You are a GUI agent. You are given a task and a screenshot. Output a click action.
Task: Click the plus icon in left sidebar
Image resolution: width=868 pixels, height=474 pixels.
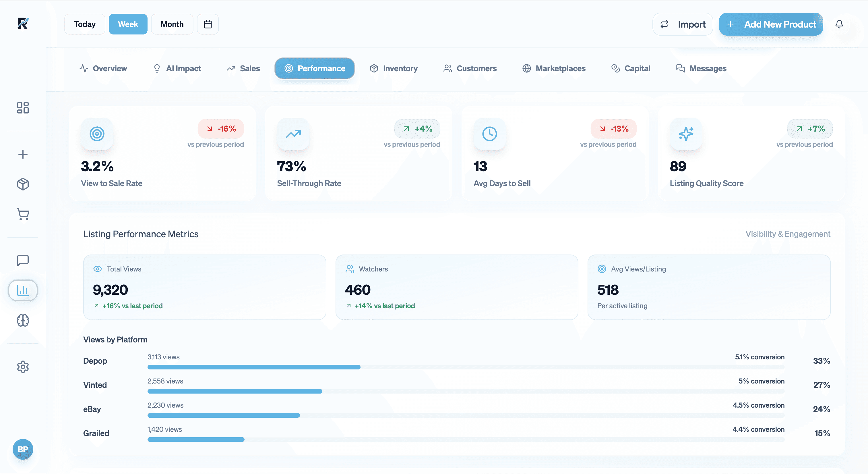[23, 154]
